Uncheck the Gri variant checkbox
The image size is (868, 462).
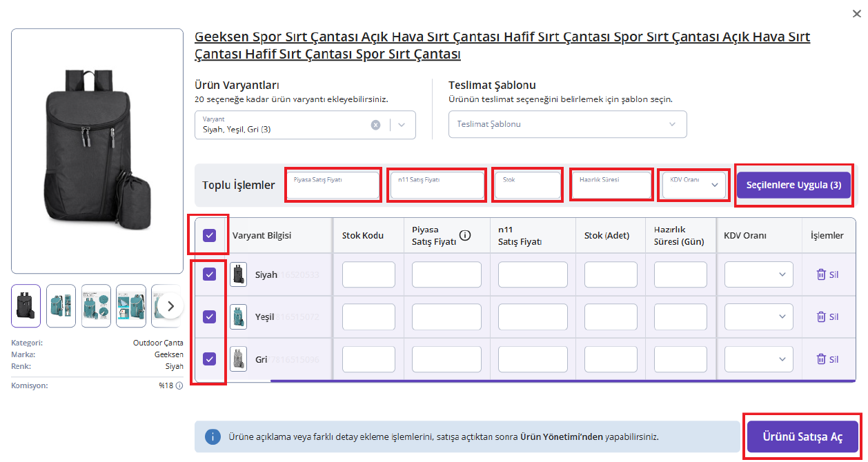coord(210,359)
